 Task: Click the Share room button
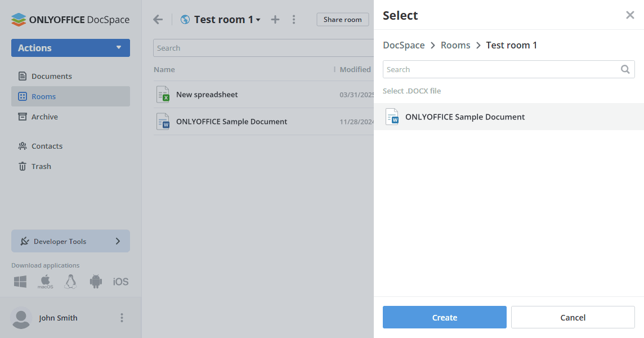tap(342, 19)
